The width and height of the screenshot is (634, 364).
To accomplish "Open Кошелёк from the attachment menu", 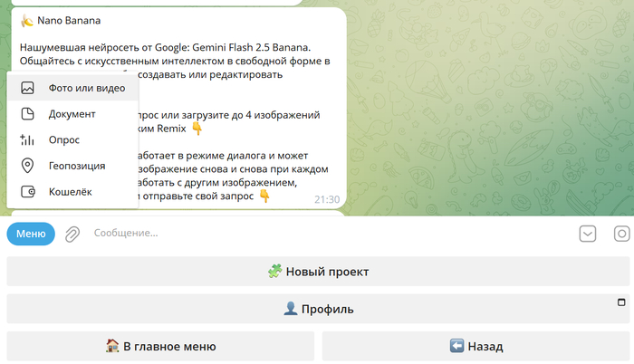I will (71, 192).
